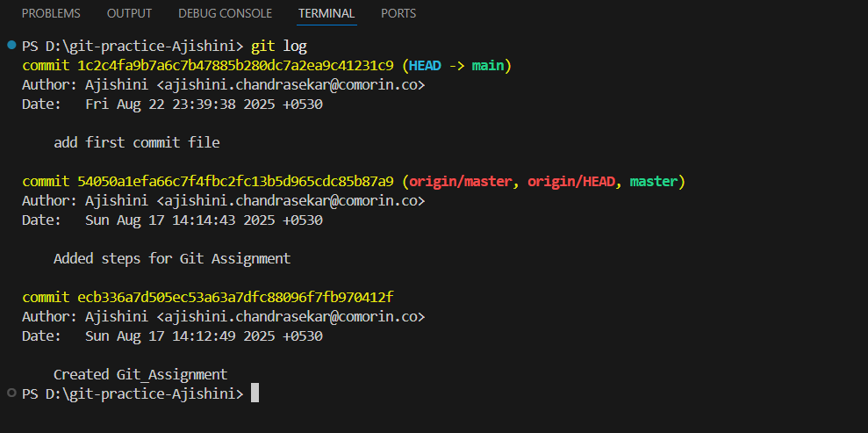Click the 'Created Git_Assignment' commit message

pyautogui.click(x=140, y=374)
